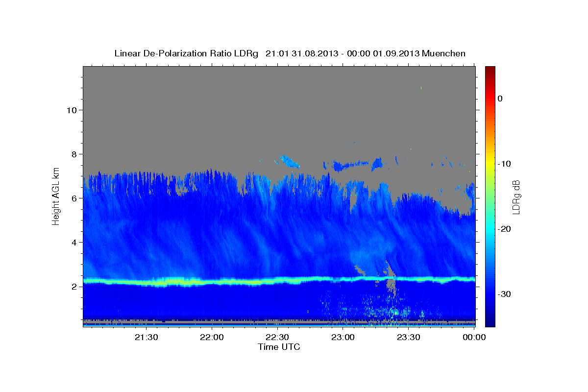The width and height of the screenshot is (588, 392).
Task: Click the colorbar value -30
Action: (504, 294)
